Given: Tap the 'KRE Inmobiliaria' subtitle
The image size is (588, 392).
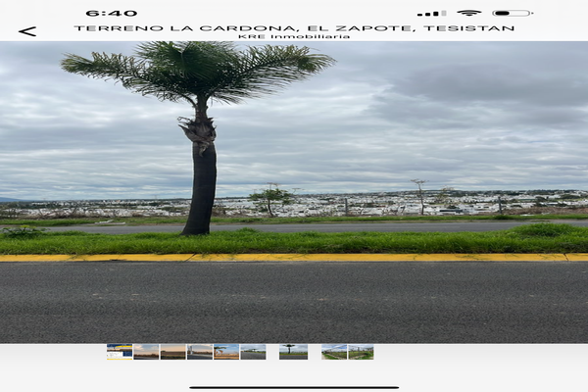Looking at the screenshot, I should 294,37.
